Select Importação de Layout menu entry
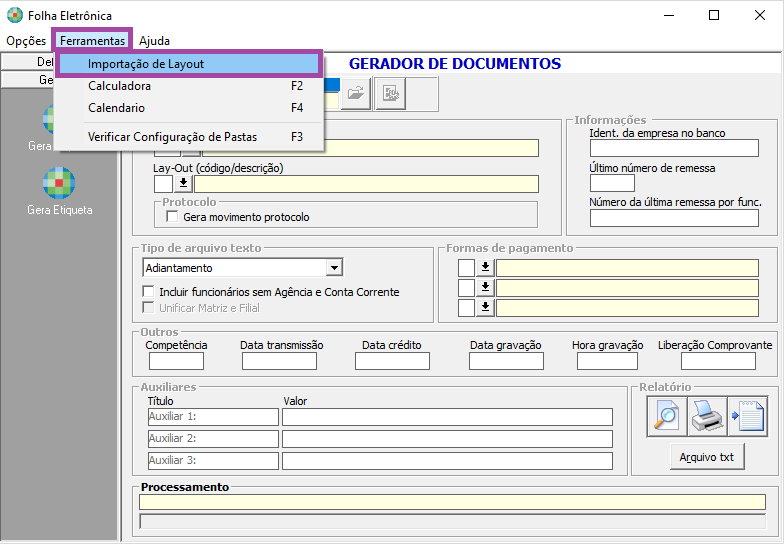Viewport: 784px width, 544px height. point(146,64)
